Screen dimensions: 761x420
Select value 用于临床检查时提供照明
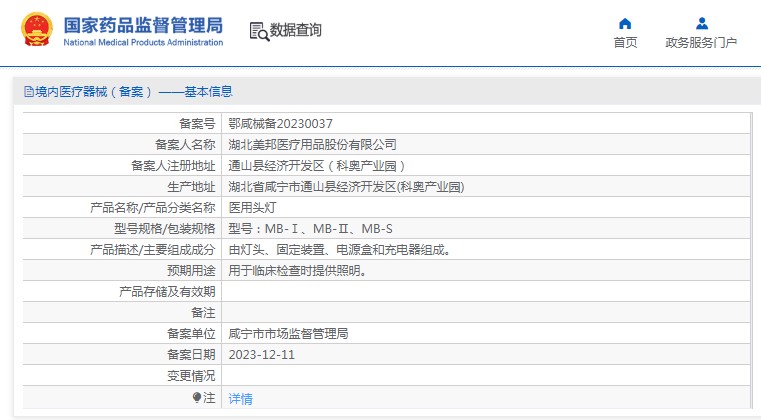[298, 270]
